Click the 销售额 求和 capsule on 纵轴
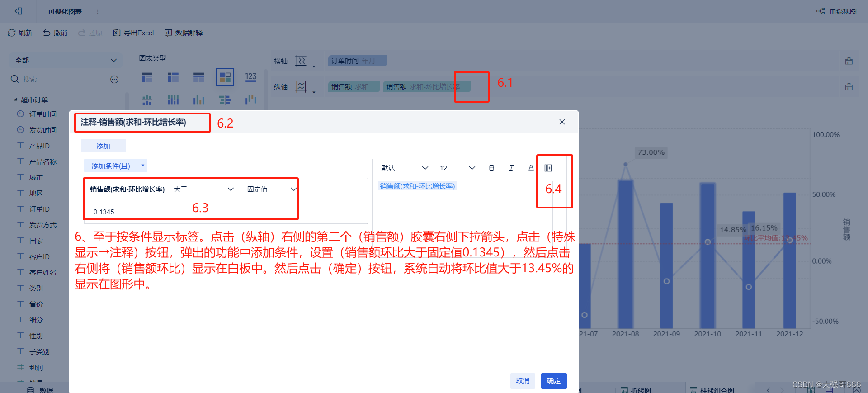This screenshot has width=868, height=393. tap(354, 86)
